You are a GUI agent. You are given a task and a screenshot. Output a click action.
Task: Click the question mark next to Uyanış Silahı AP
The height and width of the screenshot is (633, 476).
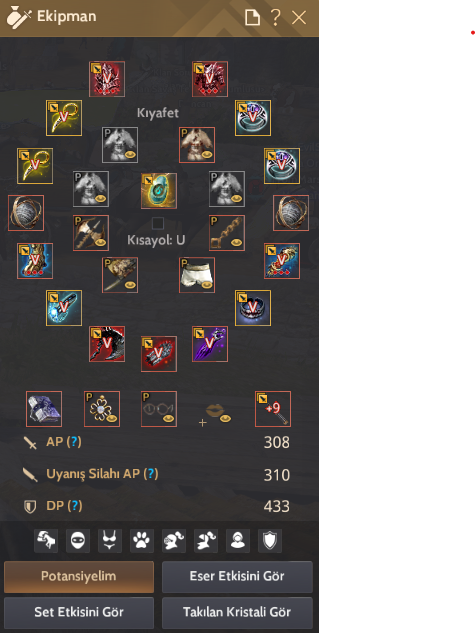[x=151, y=474]
